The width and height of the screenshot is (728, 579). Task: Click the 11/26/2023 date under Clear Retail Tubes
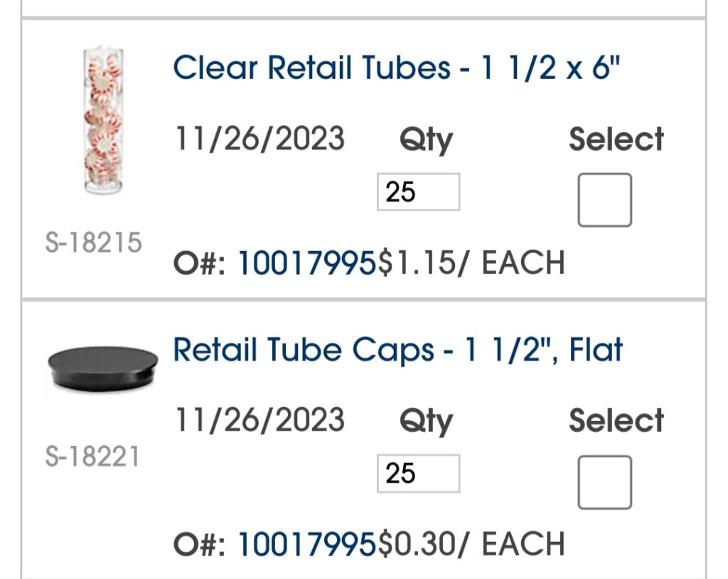[259, 138]
